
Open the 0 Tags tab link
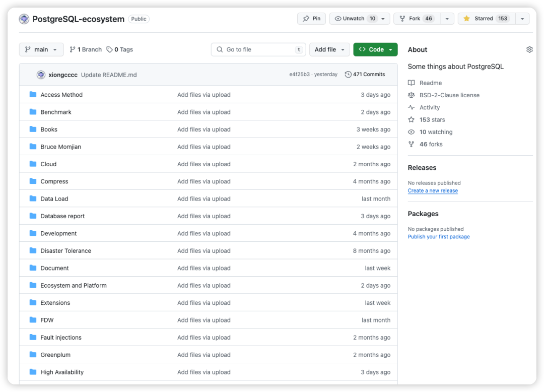tap(120, 49)
